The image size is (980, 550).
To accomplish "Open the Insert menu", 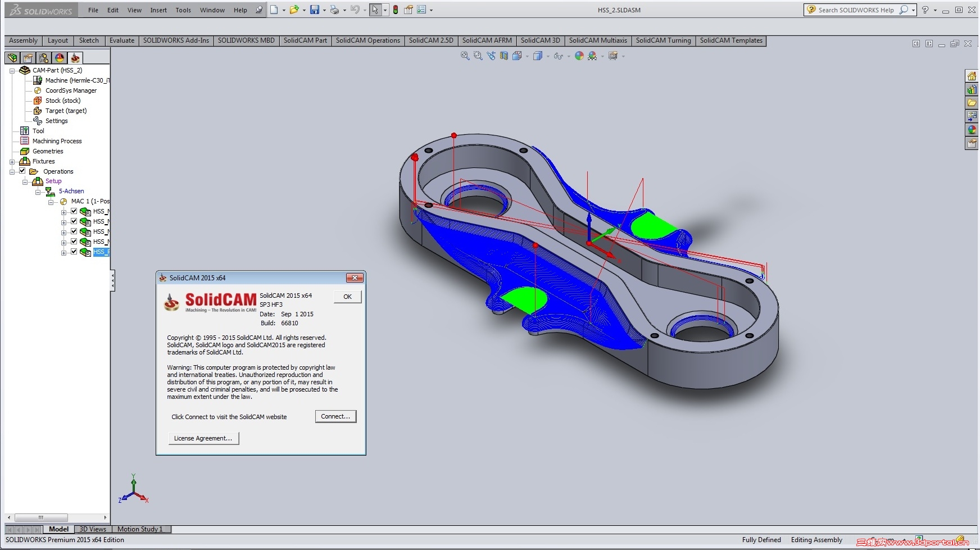I will 158,10.
